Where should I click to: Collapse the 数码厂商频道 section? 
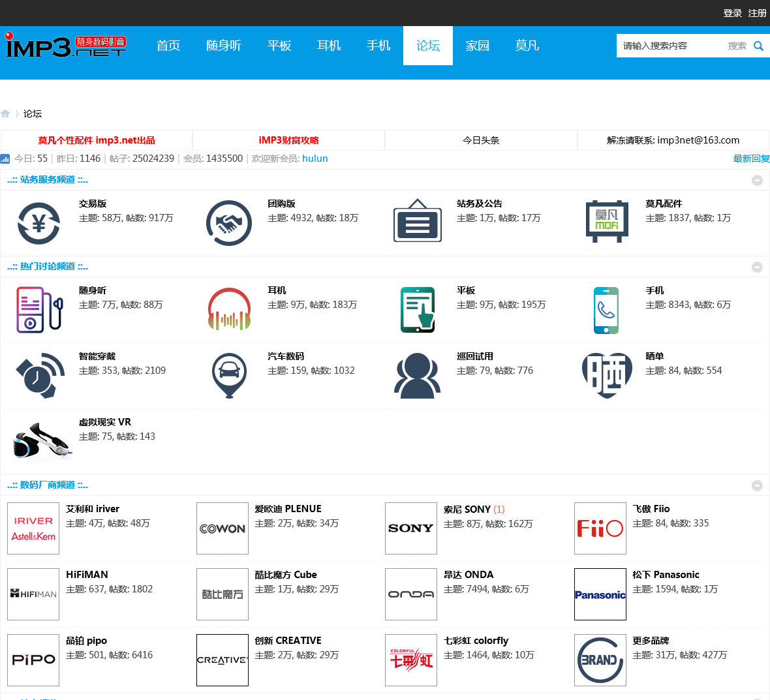[x=757, y=485]
